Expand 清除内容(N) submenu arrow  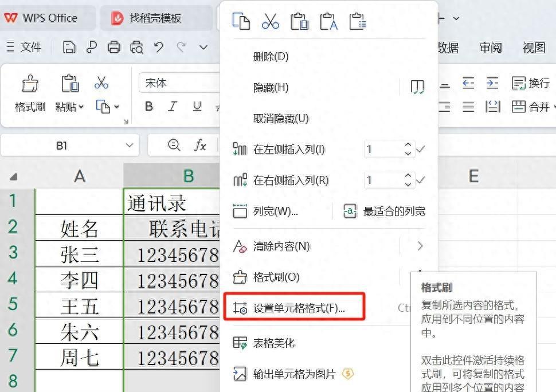pos(420,246)
